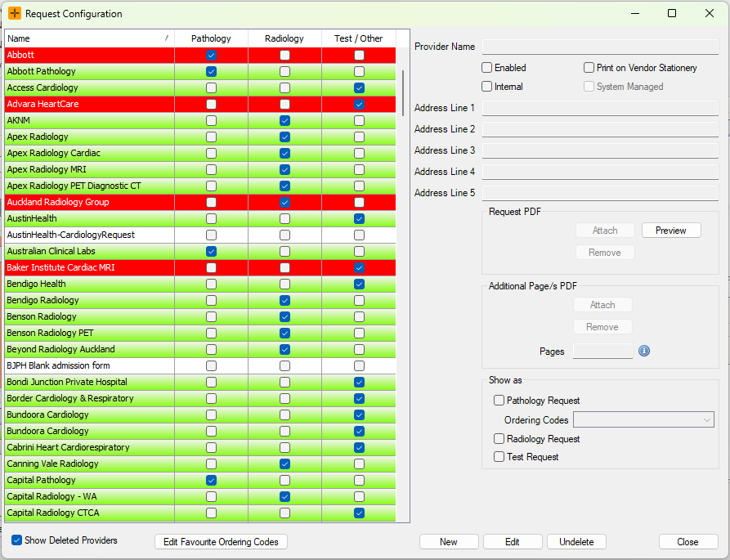Image resolution: width=730 pixels, height=560 pixels.
Task: Select Capital Radiology CTCA row
Action: [200, 513]
